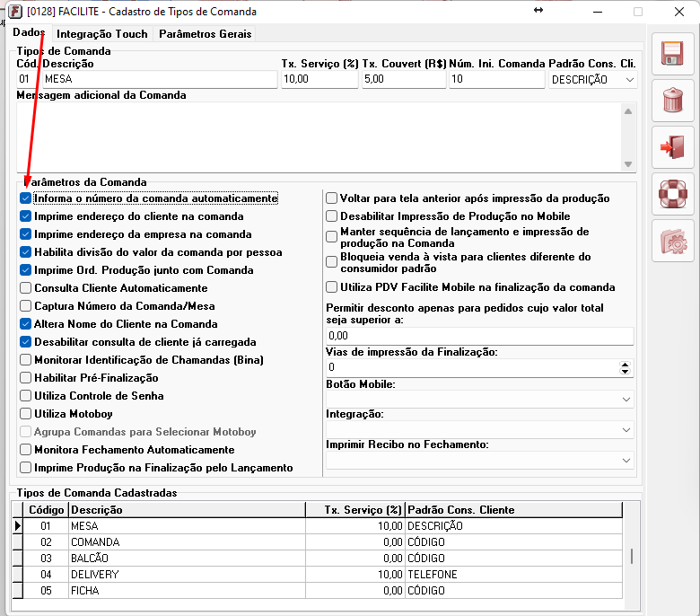Viewport: 700px width, 616px height.
Task: Click the exit door icon
Action: pos(672,147)
